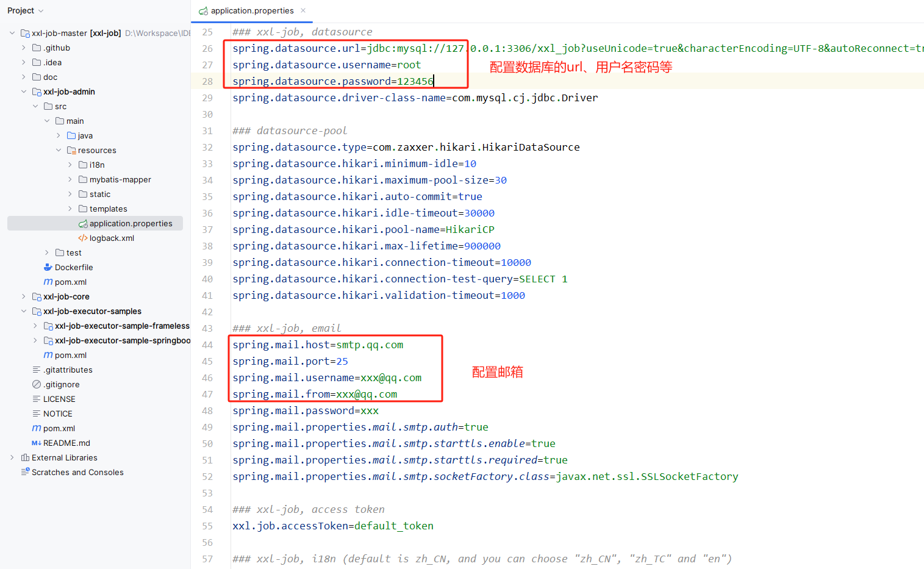This screenshot has width=924, height=569.
Task: Select Scratches and Consoles entry
Action: click(77, 472)
